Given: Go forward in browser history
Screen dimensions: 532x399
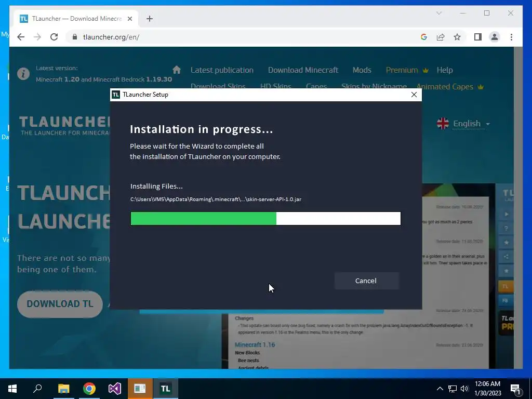Looking at the screenshot, I should [x=37, y=37].
